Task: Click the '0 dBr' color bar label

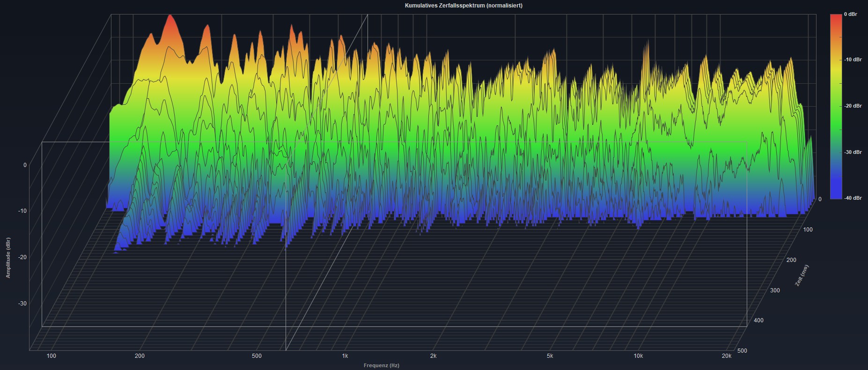Action: (850, 15)
